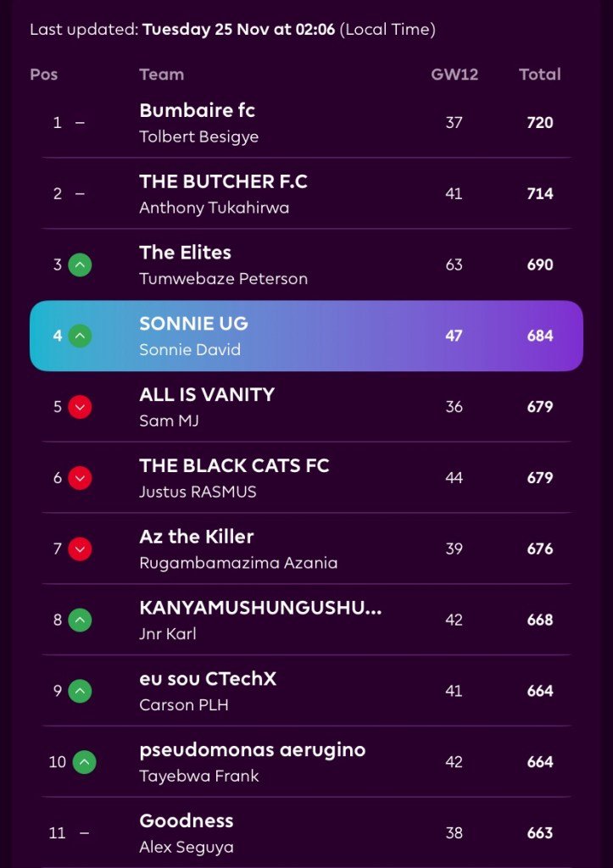Click Bumbaire fc total score 720
This screenshot has width=613, height=868.
pos(539,123)
